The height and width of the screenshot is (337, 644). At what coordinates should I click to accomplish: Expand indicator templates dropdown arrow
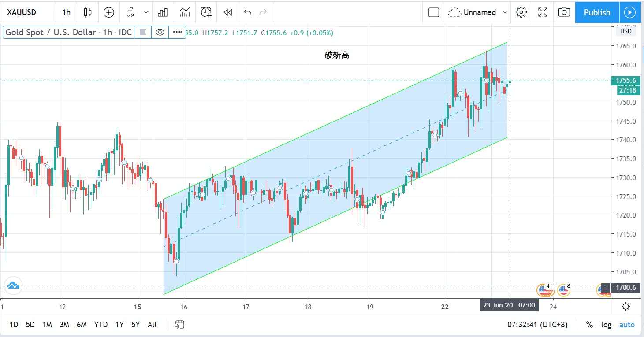click(x=146, y=12)
